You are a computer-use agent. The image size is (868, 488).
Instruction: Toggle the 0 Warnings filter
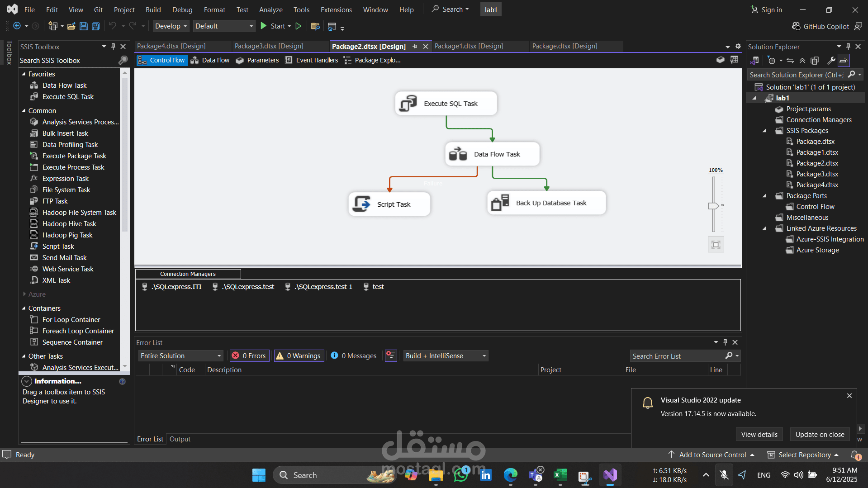[x=299, y=356]
